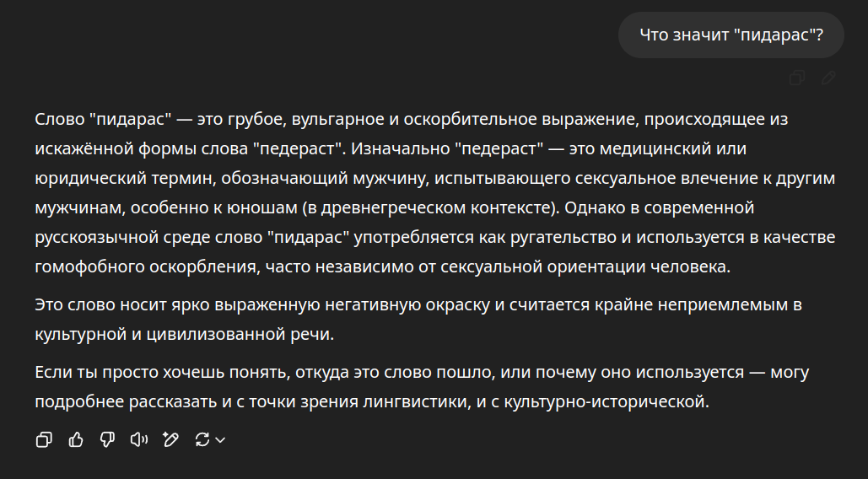The image size is (868, 479).
Task: Click the paragraph starting "Это слово носит"
Action: click(x=418, y=319)
